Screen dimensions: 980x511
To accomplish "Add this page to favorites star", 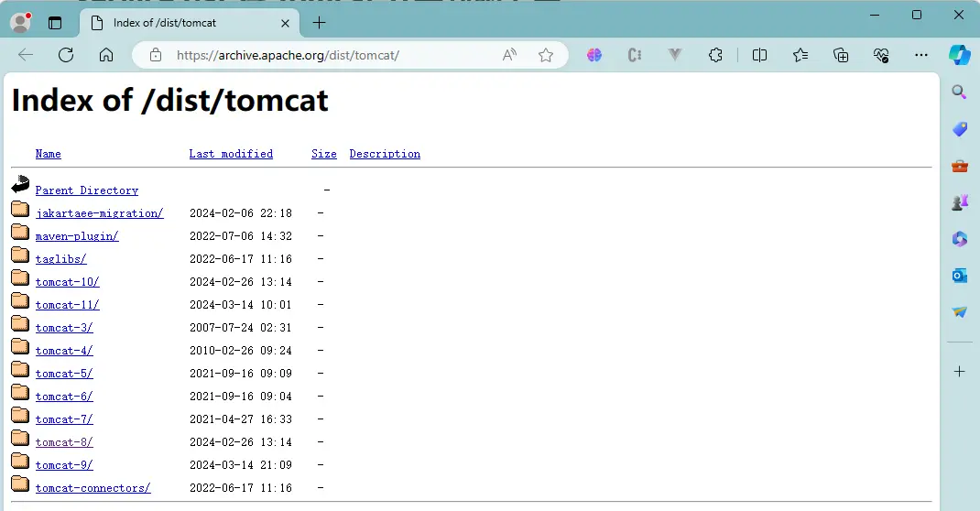I will 546,55.
